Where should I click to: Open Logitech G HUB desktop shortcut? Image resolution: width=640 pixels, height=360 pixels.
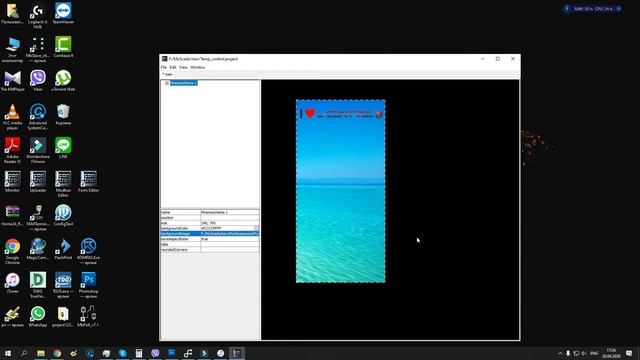[x=38, y=16]
